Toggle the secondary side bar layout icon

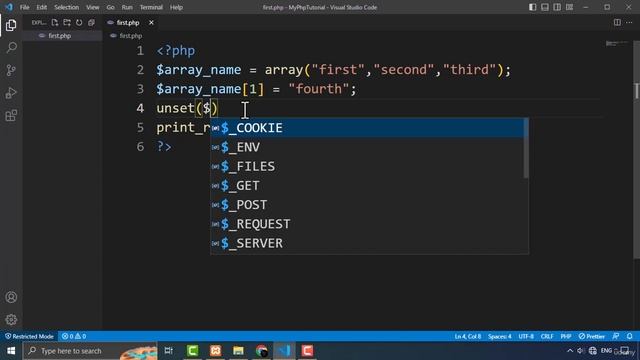pos(557,7)
